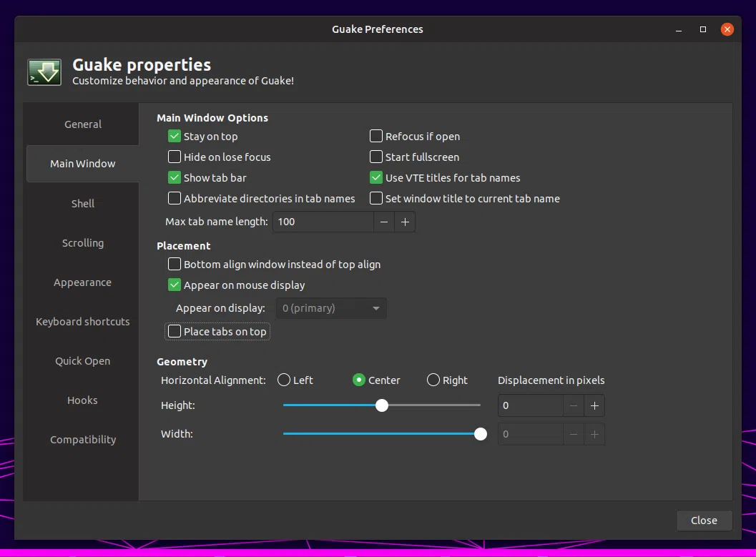Viewport: 756px width, 557px height.
Task: Select Left horizontal alignment
Action: [x=284, y=380]
